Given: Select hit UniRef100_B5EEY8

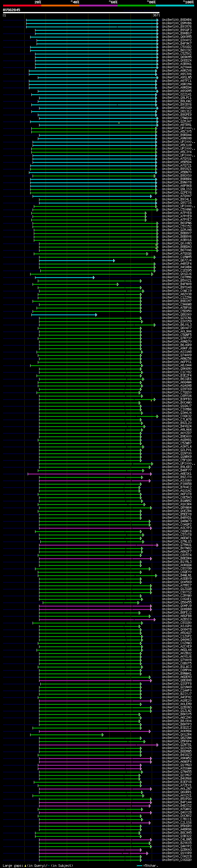Looking at the screenshot, I should 176,514.
